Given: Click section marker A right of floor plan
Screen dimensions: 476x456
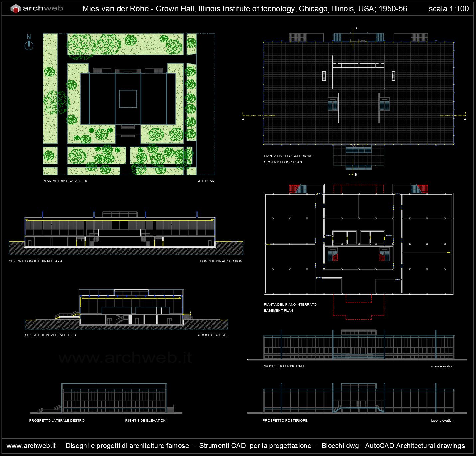Looking at the screenshot, I should click(x=465, y=119).
